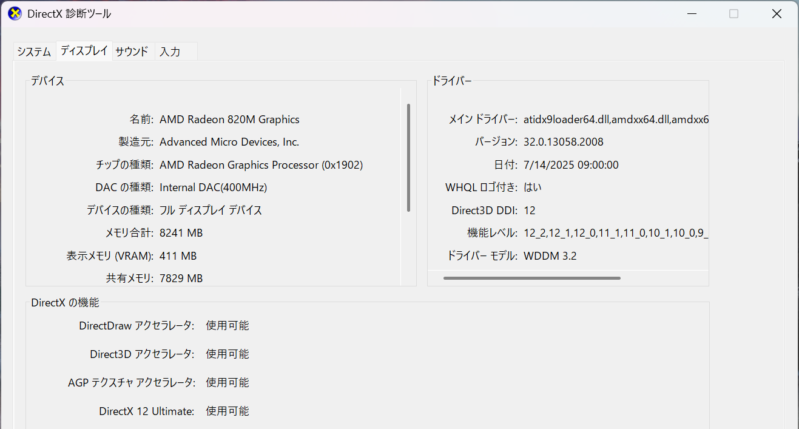Click DirectDraw アクセラレータ status 使用可能
This screenshot has width=799, height=429.
tap(227, 326)
